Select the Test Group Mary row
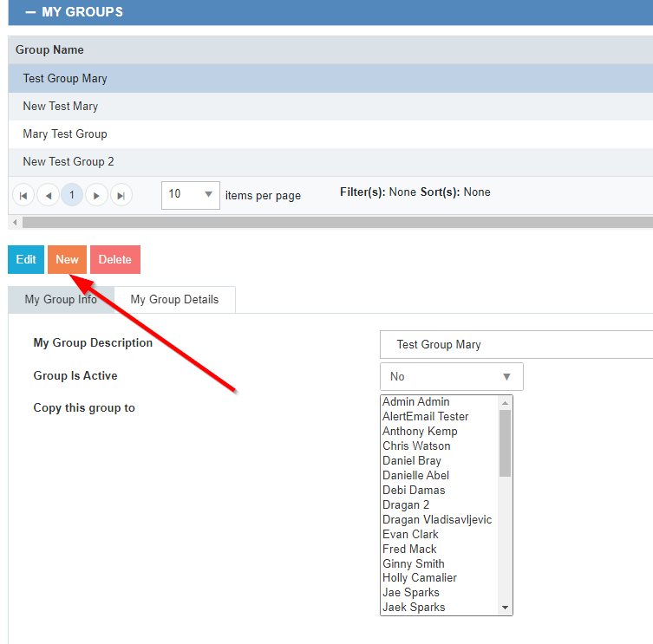 (330, 78)
